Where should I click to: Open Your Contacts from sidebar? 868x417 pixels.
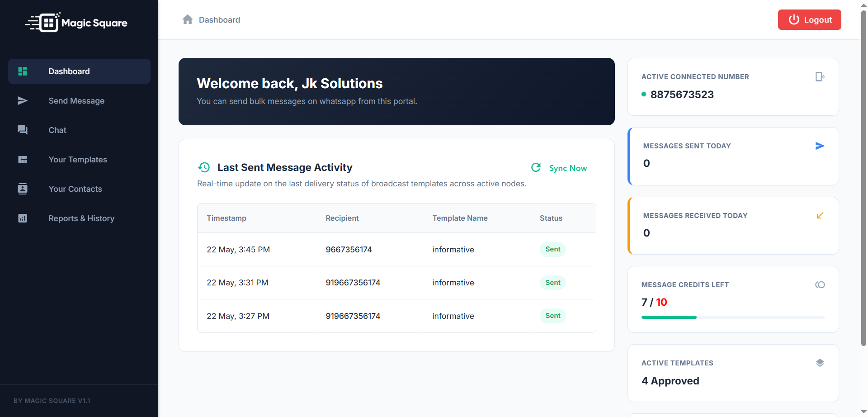coord(79,189)
